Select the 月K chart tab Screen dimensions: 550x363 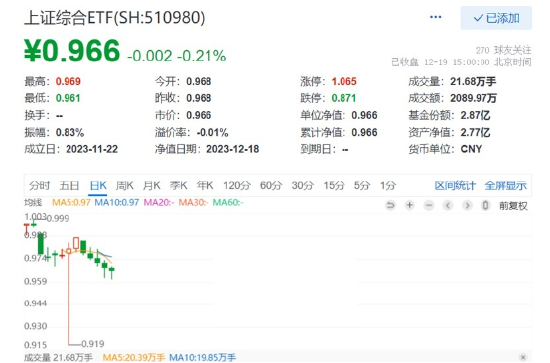tap(151, 185)
